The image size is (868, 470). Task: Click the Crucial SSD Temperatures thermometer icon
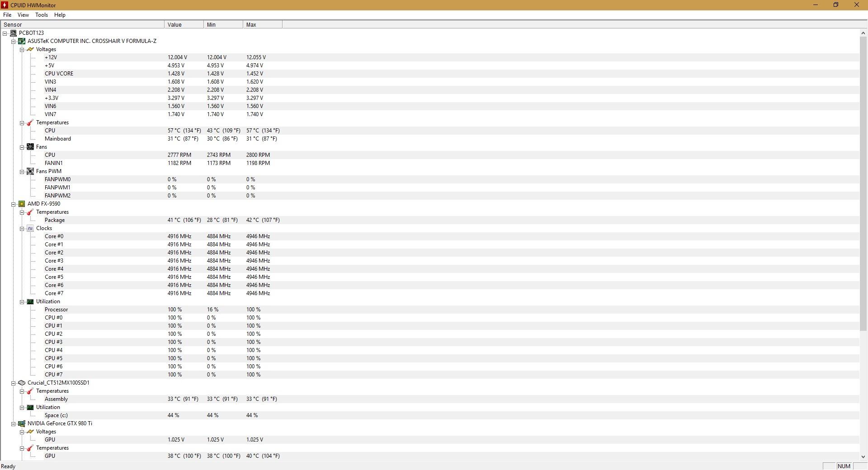[30, 391]
